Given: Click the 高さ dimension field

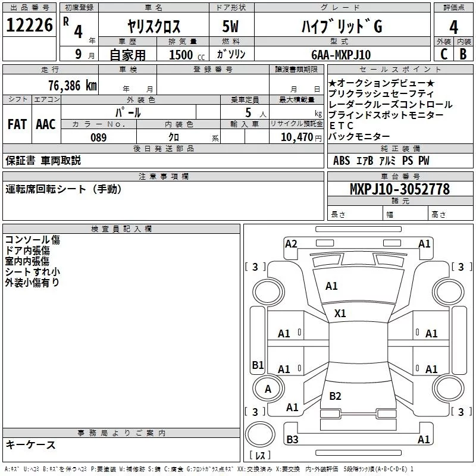Looking at the screenshot, I should click(x=450, y=214).
